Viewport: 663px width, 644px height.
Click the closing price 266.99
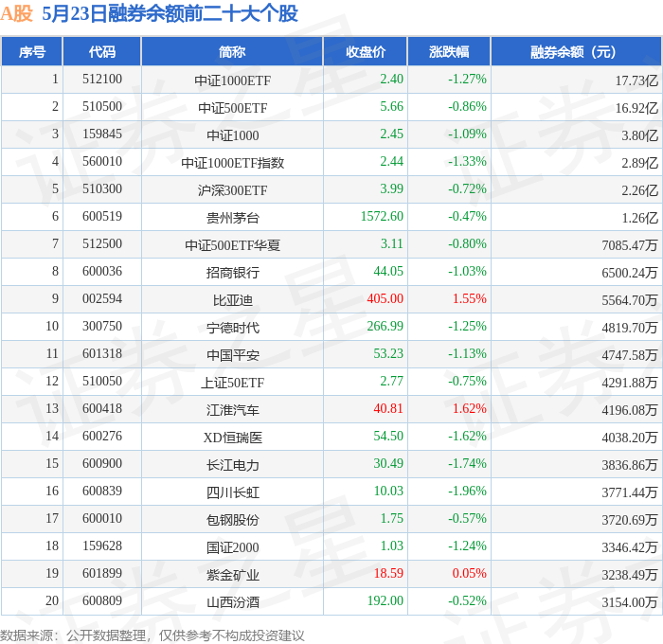[385, 327]
